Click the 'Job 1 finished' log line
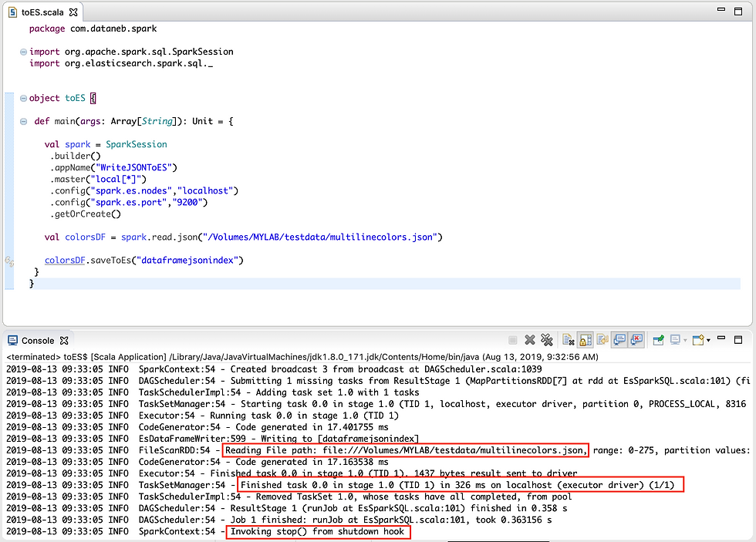The image size is (756, 542). coord(278,520)
